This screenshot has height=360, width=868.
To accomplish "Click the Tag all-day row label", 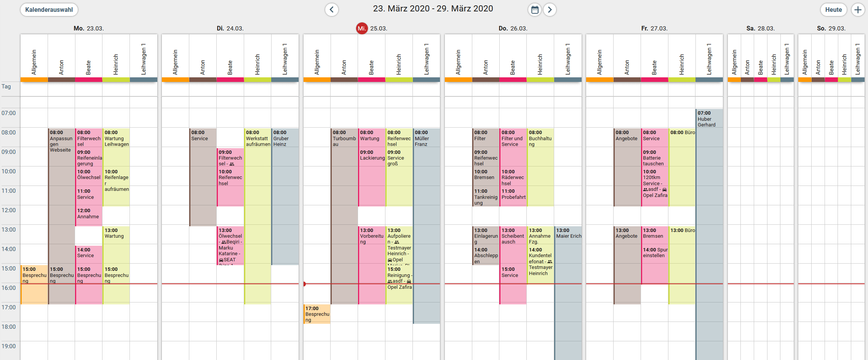I will pyautogui.click(x=6, y=86).
